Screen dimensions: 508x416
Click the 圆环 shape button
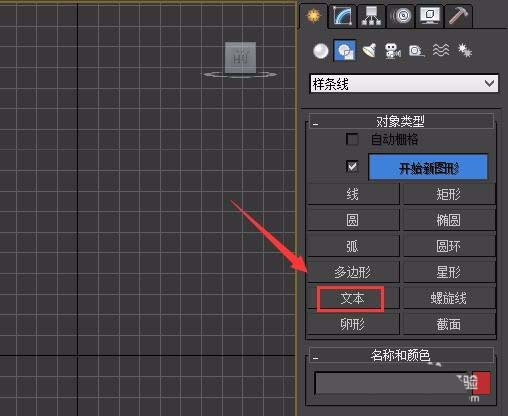tap(449, 246)
